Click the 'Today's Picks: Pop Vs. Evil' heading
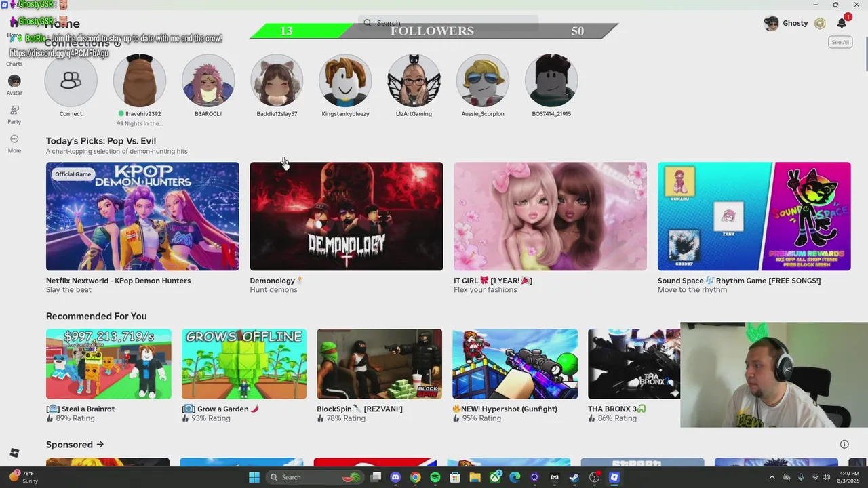Viewport: 868px width, 488px height. [x=101, y=141]
